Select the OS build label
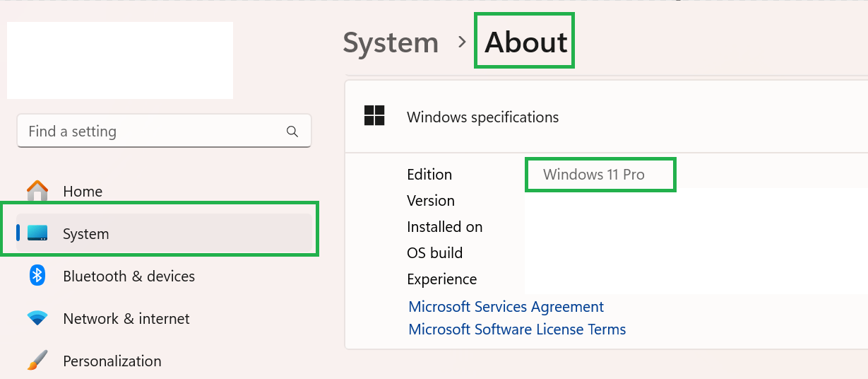 coord(435,253)
